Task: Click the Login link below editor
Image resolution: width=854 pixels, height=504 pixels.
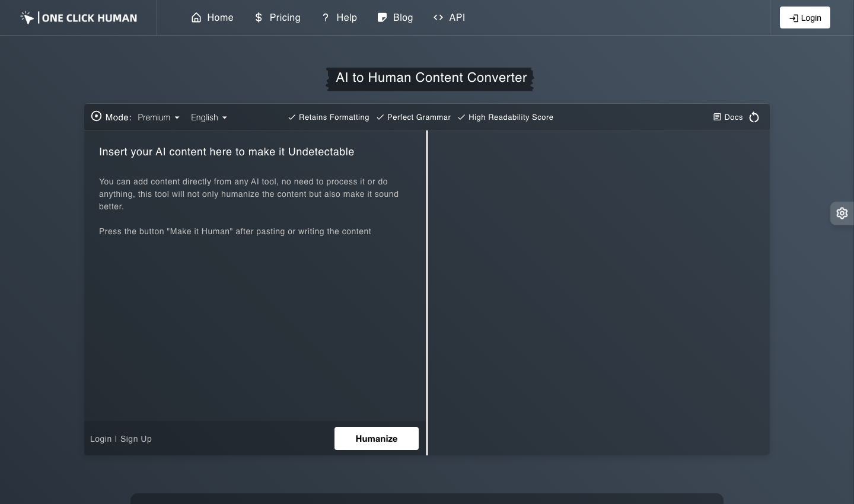Action: click(x=101, y=439)
